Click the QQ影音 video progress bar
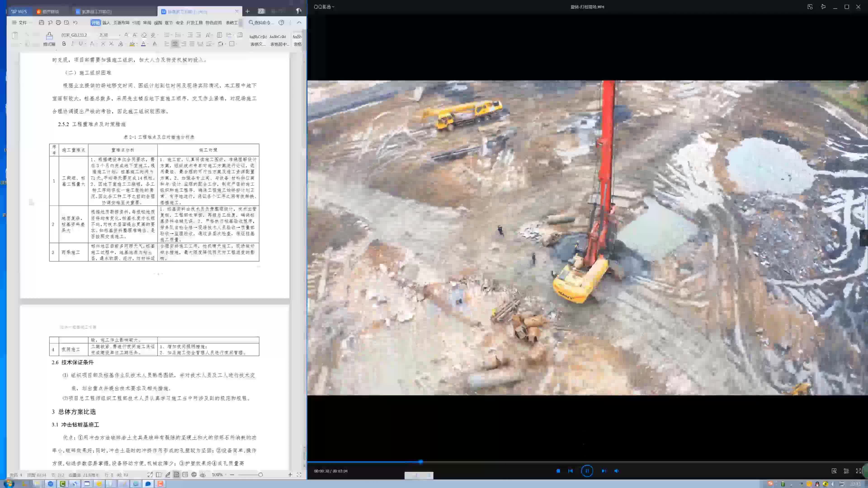The image size is (868, 488). [x=587, y=462]
